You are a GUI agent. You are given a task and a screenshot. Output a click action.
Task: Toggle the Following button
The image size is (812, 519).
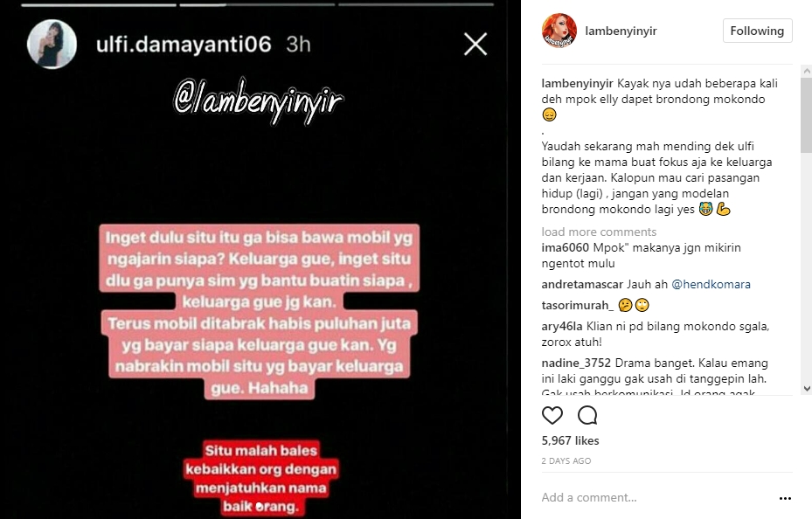click(757, 31)
